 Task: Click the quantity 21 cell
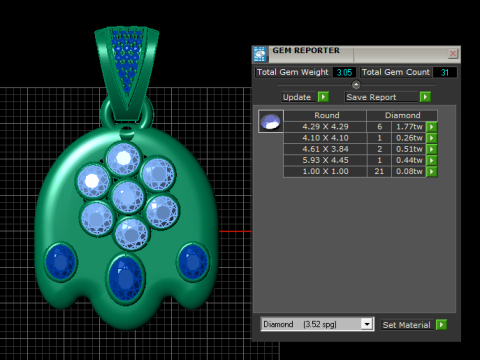pos(379,171)
